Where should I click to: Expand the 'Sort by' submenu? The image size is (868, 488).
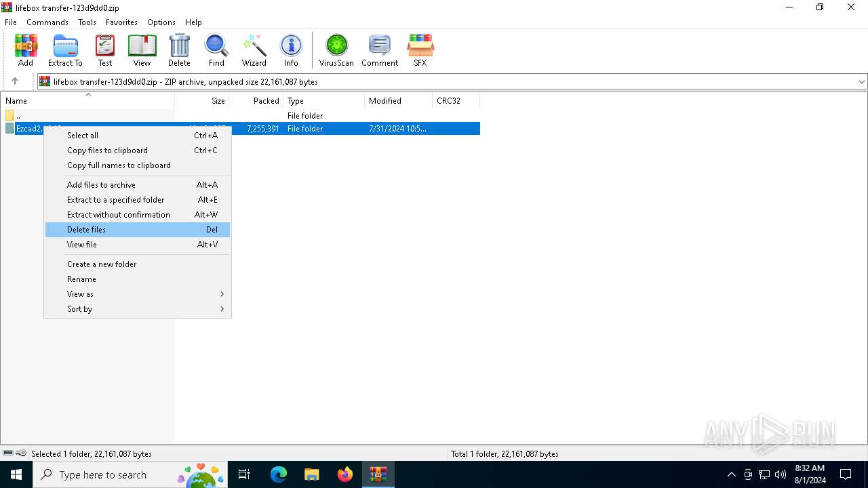click(x=138, y=309)
